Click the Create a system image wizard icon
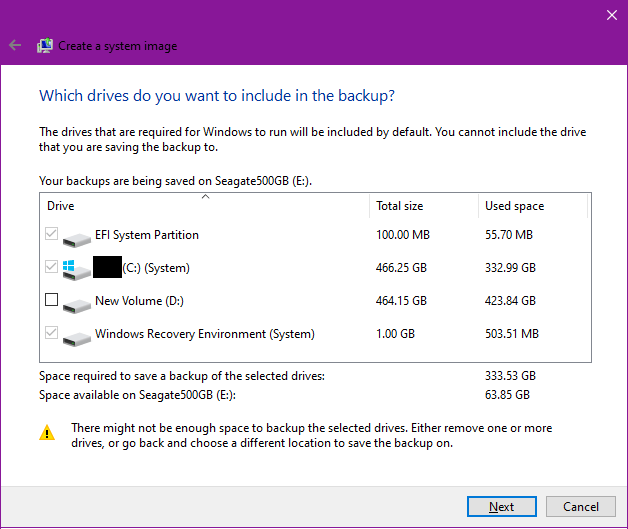This screenshot has height=529, width=628. coord(45,46)
